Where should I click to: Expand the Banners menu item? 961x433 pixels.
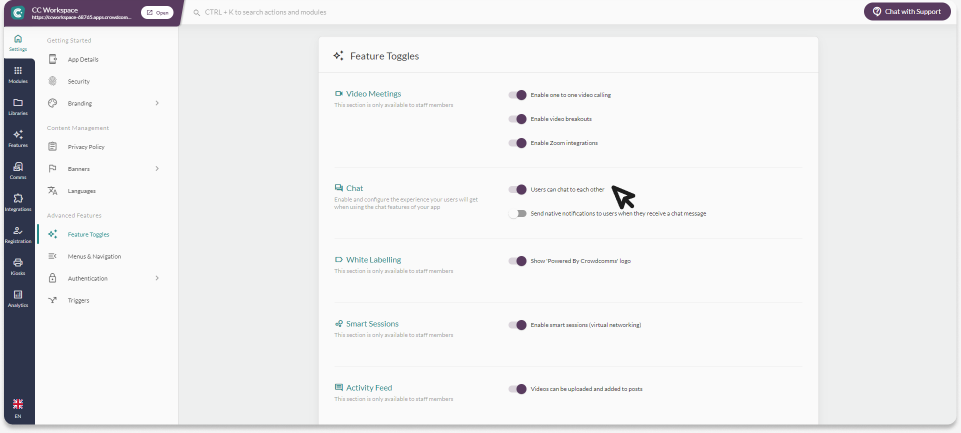[157, 169]
